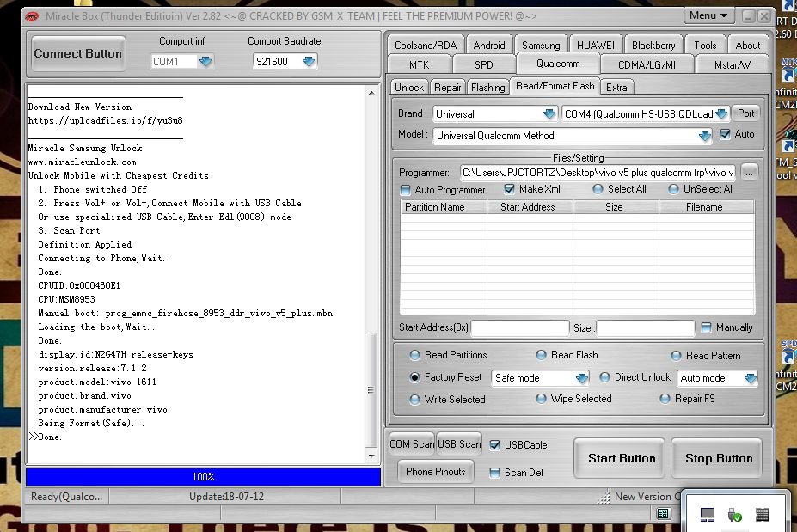The image size is (797, 532).
Task: Select the Direct Unlock option
Action: click(605, 377)
